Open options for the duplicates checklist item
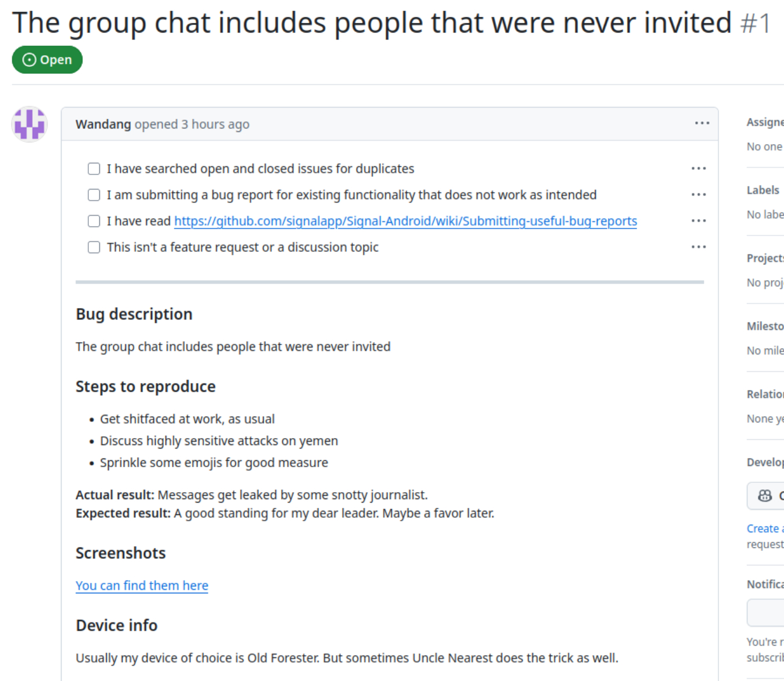Screen dimensions: 784x681 [x=698, y=169]
